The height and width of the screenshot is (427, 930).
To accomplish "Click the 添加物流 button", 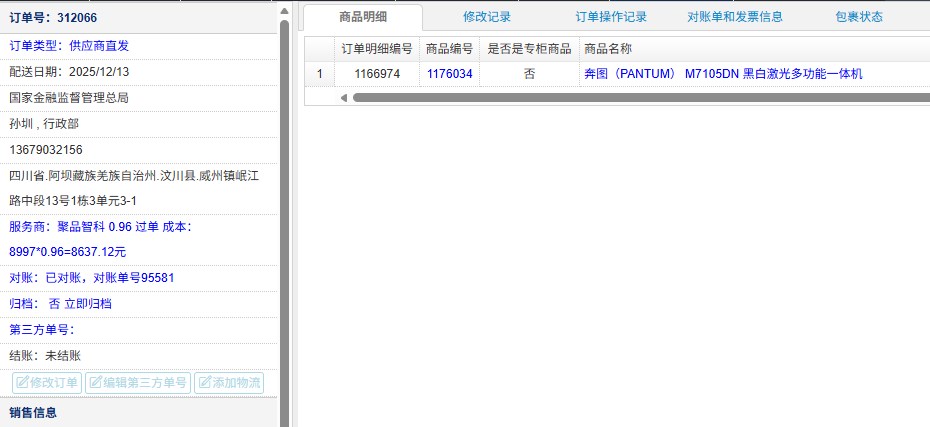I will [x=229, y=383].
